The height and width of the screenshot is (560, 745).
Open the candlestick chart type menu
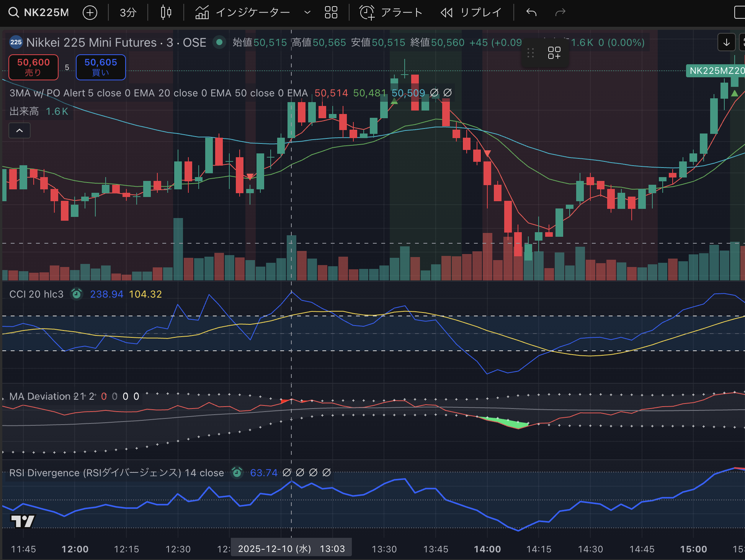click(166, 13)
